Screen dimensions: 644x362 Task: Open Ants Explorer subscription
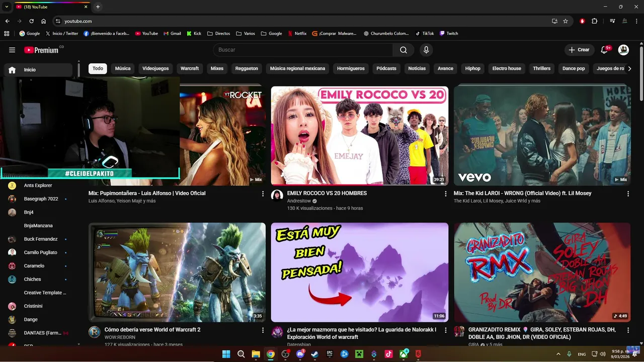click(38, 186)
